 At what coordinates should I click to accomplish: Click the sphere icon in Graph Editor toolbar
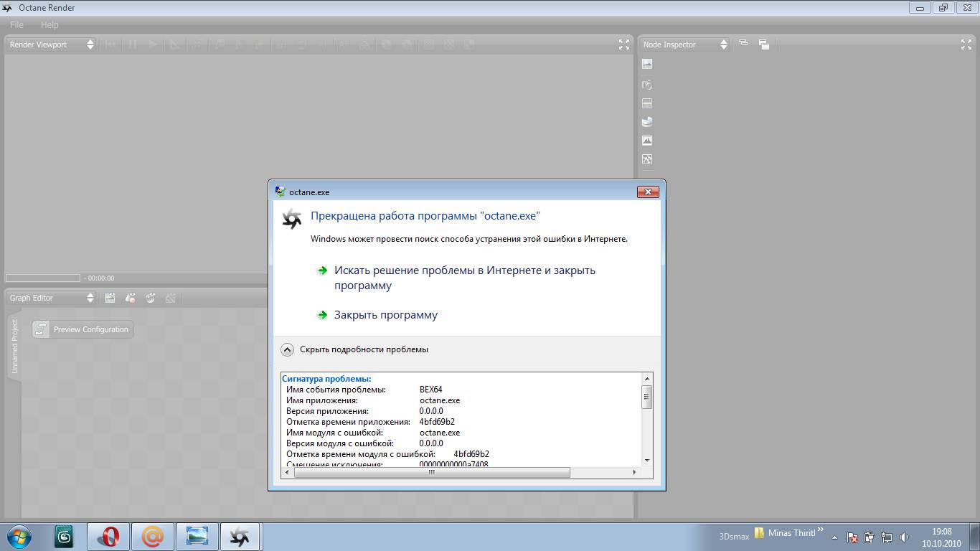tap(151, 298)
